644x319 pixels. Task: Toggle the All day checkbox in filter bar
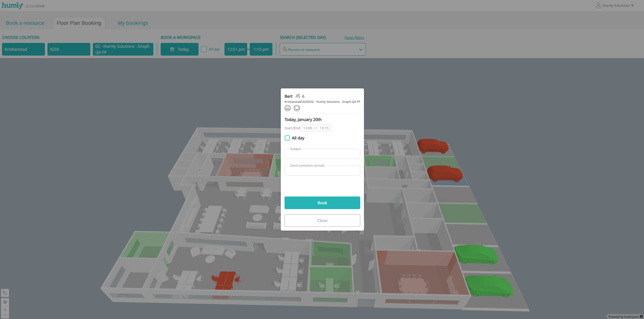click(204, 49)
